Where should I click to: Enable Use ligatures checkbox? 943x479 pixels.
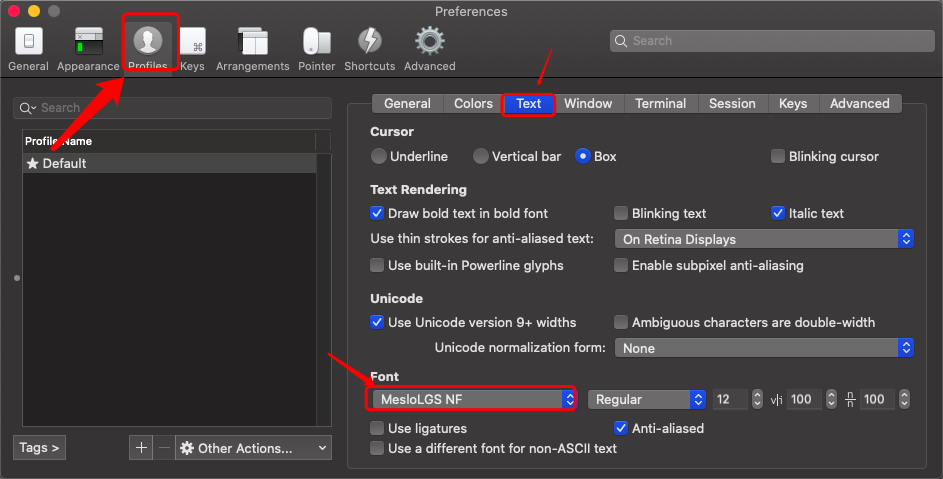[x=377, y=429]
